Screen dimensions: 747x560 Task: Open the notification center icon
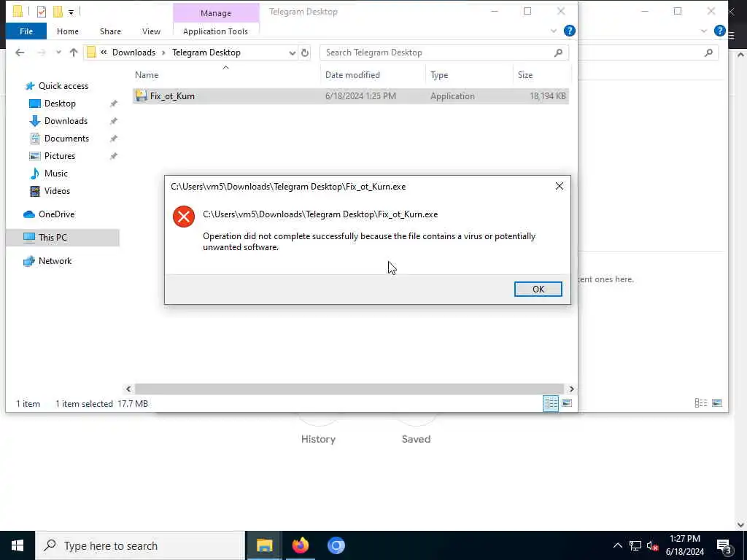[x=724, y=546]
